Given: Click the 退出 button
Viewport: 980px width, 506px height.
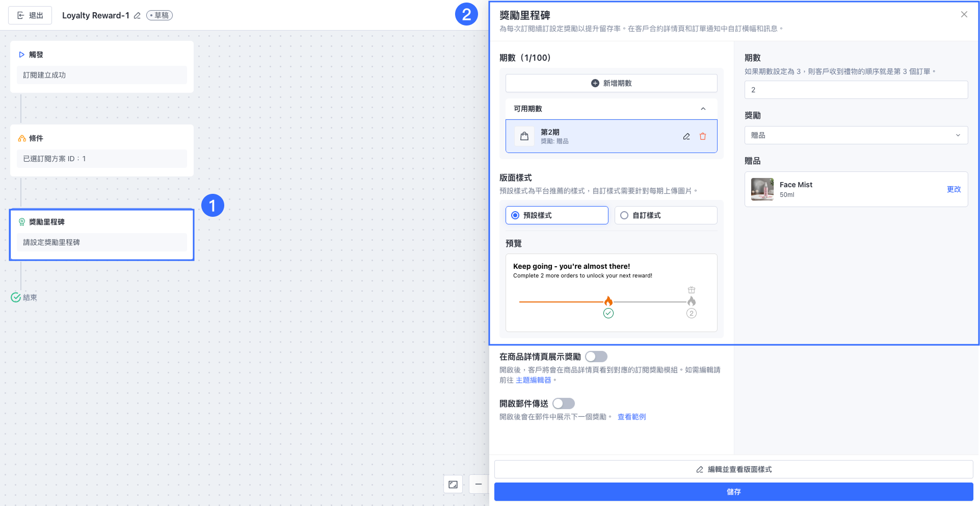Looking at the screenshot, I should (30, 15).
